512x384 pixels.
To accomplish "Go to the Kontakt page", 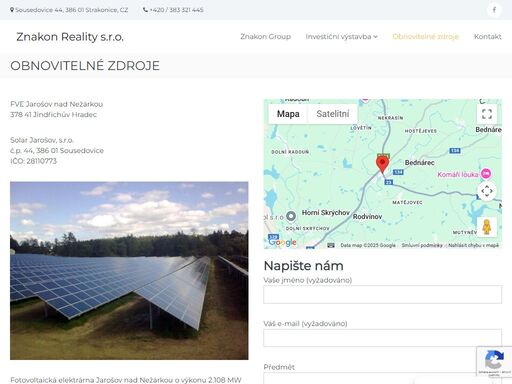I will 487,37.
